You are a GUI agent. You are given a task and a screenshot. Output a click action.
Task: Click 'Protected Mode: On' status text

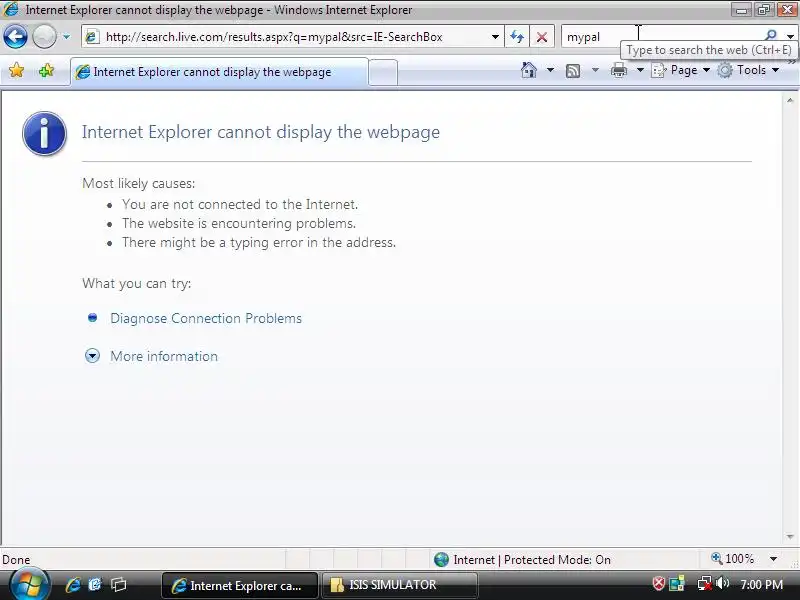(557, 560)
